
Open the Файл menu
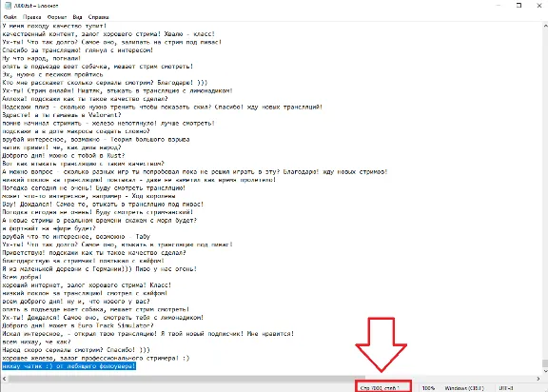tap(10, 17)
